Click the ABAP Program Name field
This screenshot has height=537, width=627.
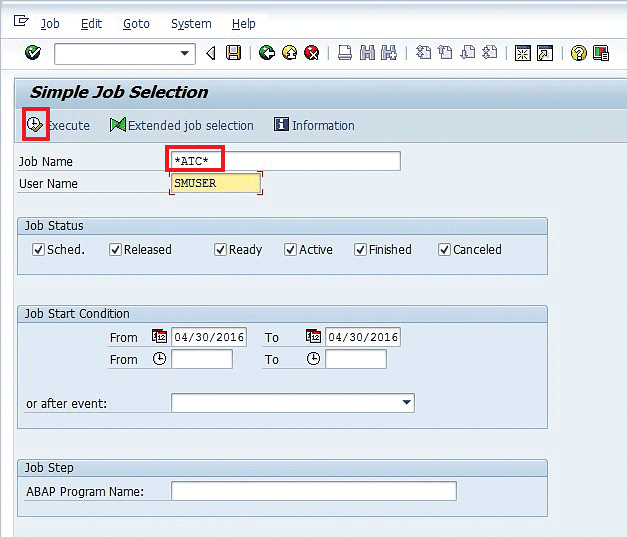coord(313,491)
